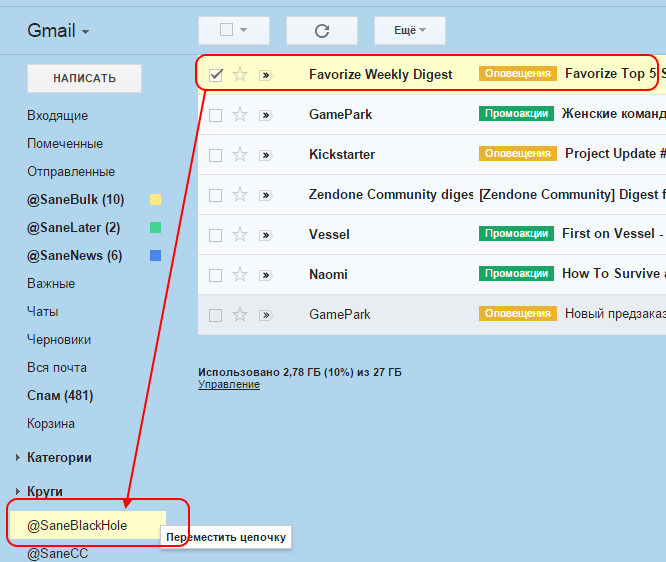Image resolution: width=666 pixels, height=562 pixels.
Task: Uncheck the Favorize Weekly Digest checkbox
Action: coord(216,75)
